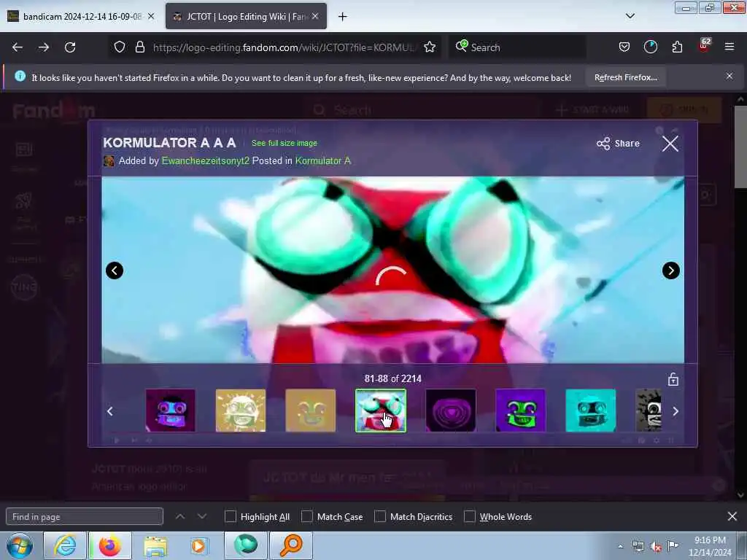
Task: Open the Firefox account icon
Action: coord(650,47)
